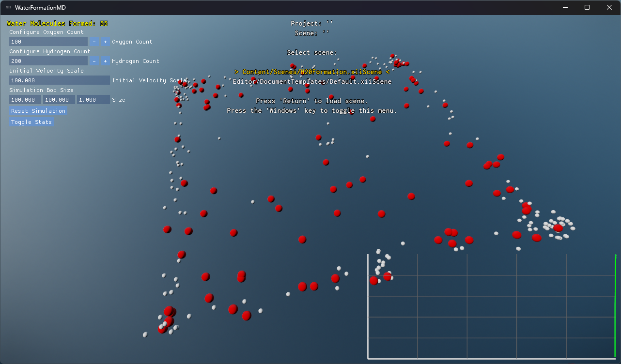Click the Size field showing 1.000

(93, 100)
